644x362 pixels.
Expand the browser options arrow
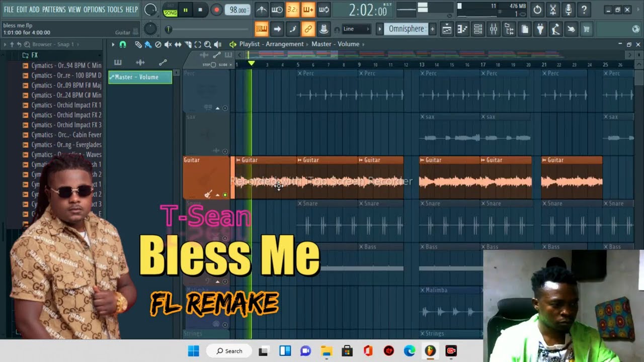(5, 44)
